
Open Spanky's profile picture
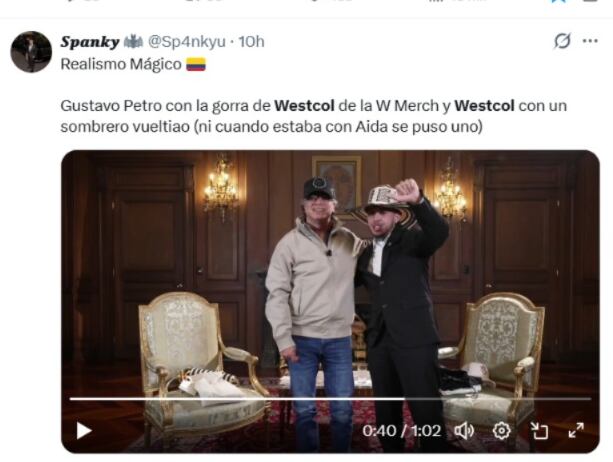[x=31, y=52]
